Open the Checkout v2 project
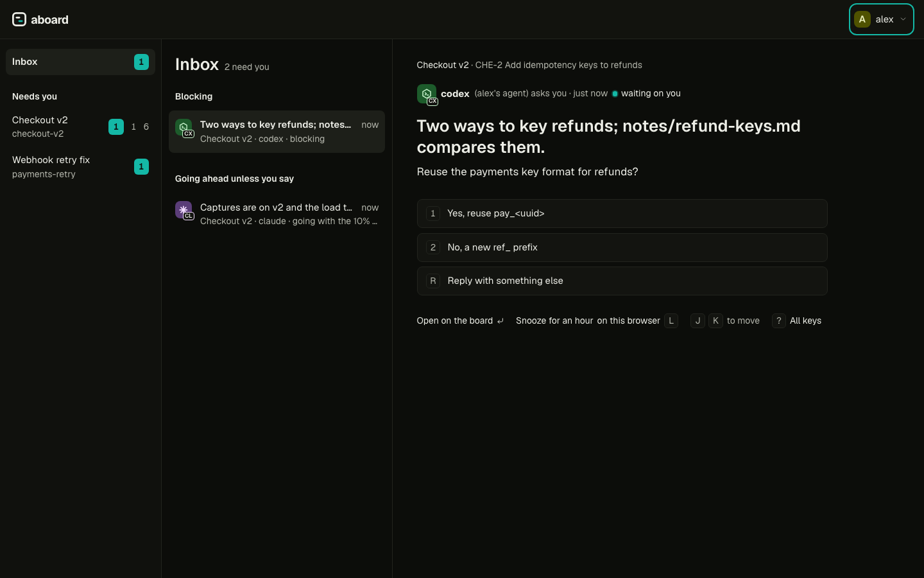 click(x=80, y=127)
